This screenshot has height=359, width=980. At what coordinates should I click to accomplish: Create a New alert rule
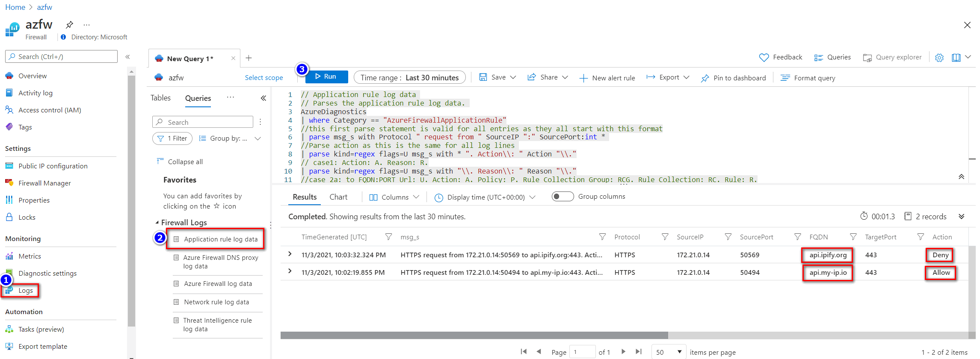607,78
